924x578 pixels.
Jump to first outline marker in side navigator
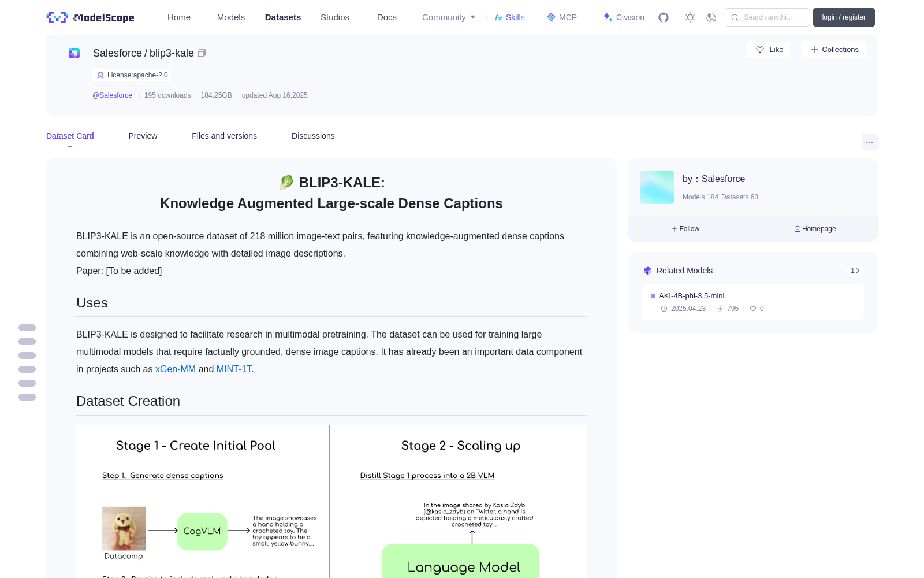pyautogui.click(x=27, y=328)
